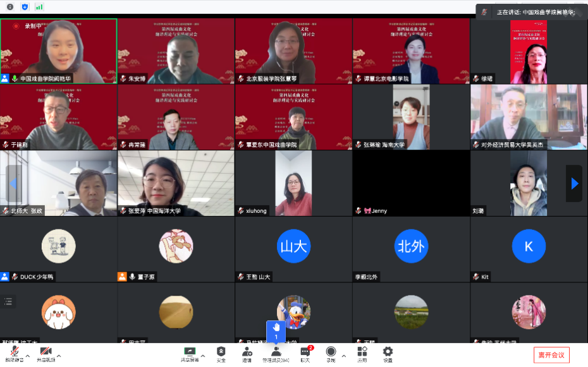Open the Manage Members (管理成员) panel
This screenshot has height=367, width=588.
[276, 353]
